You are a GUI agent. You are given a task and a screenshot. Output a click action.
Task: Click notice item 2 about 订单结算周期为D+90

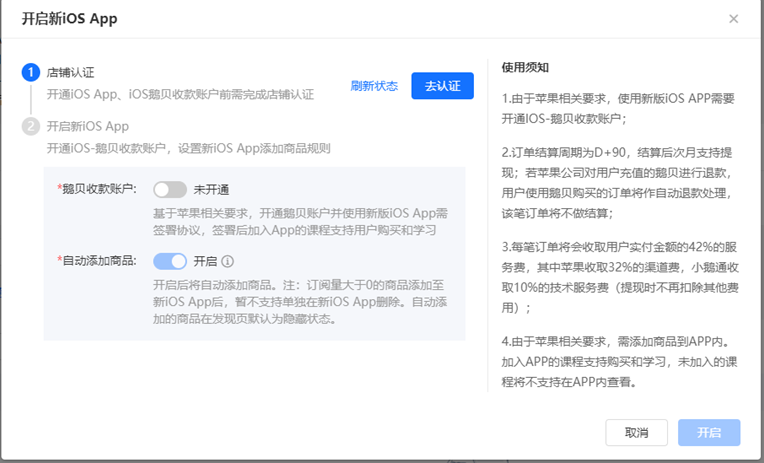(x=617, y=183)
